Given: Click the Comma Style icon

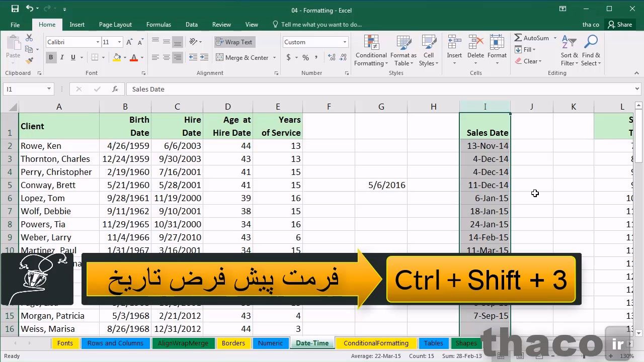Looking at the screenshot, I should 317,58.
